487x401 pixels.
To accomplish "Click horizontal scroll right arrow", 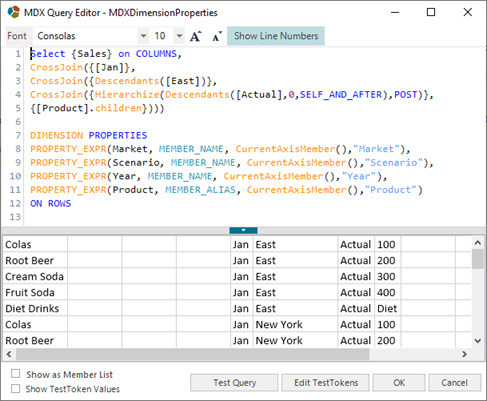I will click(x=464, y=354).
